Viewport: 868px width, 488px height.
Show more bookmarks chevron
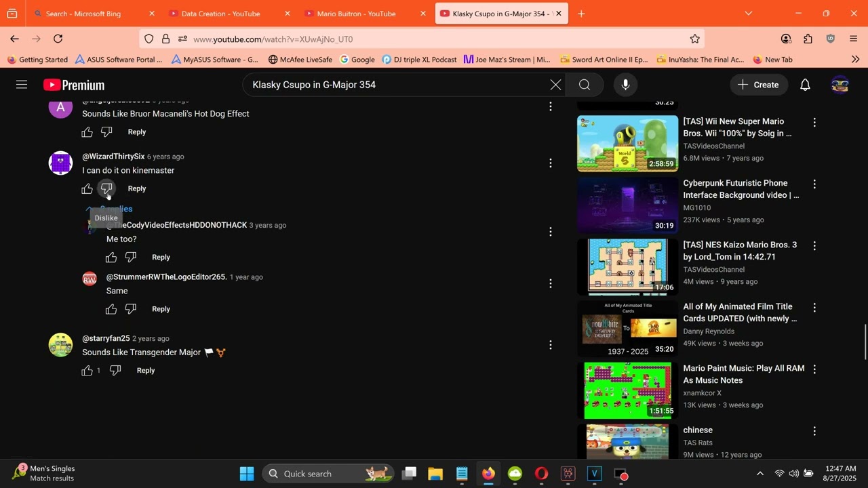(855, 60)
